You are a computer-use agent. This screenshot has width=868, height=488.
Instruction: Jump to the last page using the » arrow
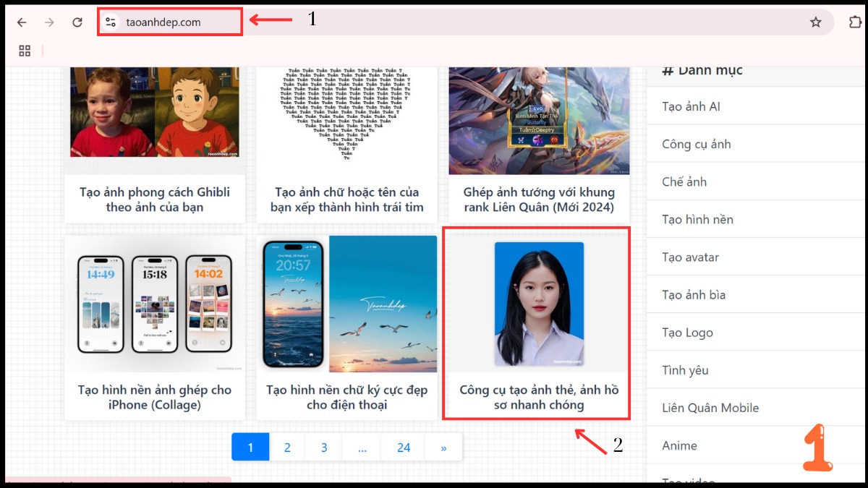click(x=443, y=447)
